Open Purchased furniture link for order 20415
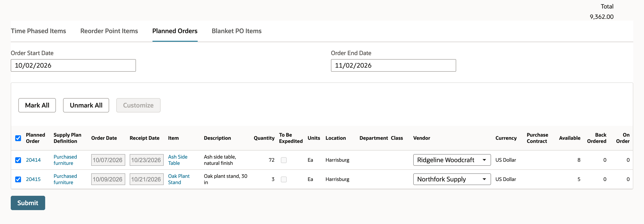The image size is (644, 224). pyautogui.click(x=65, y=179)
